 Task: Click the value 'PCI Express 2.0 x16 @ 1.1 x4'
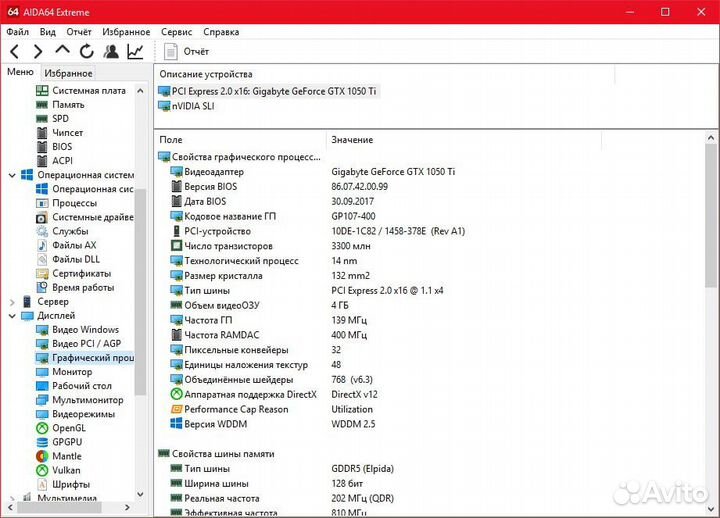(388, 291)
